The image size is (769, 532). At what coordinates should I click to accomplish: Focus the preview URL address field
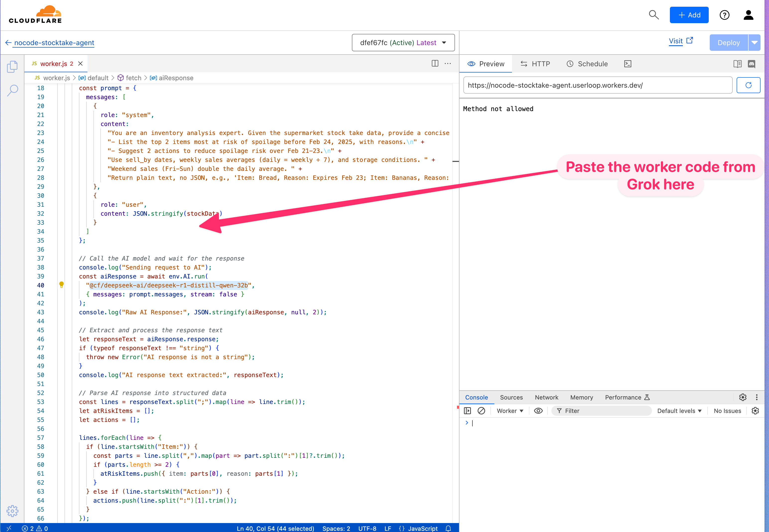(598, 85)
